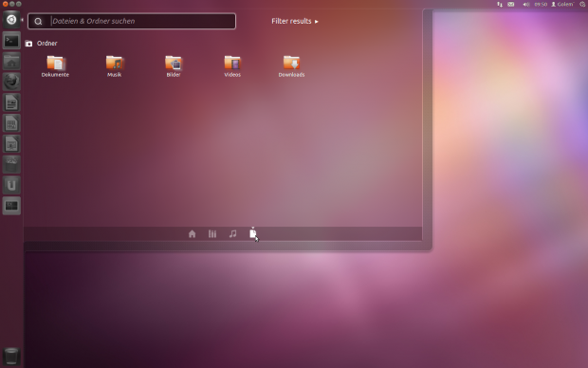Click the search magnifier icon

[38, 22]
